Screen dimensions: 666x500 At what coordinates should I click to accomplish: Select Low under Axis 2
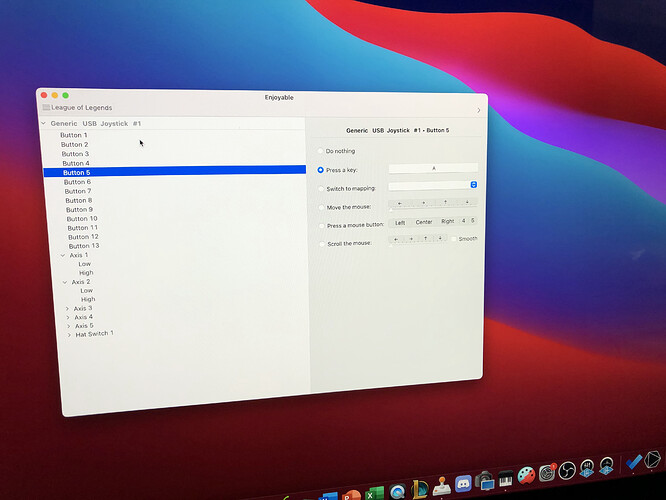[87, 291]
